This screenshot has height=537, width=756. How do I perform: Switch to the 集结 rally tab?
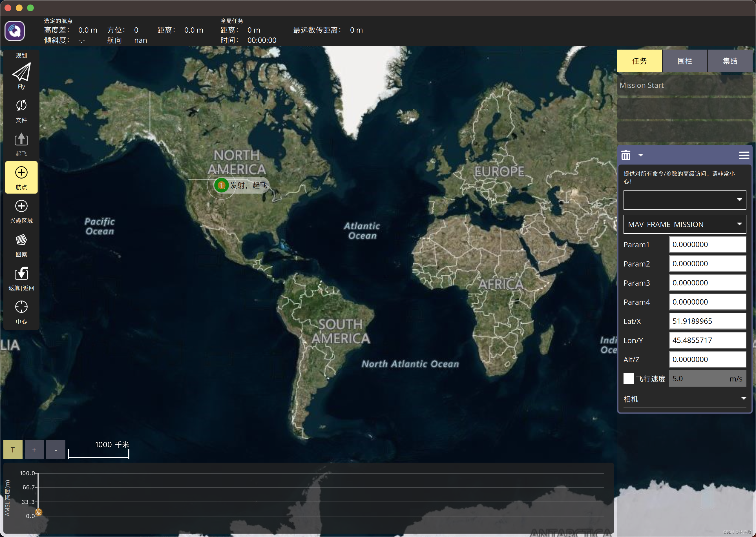click(x=730, y=61)
